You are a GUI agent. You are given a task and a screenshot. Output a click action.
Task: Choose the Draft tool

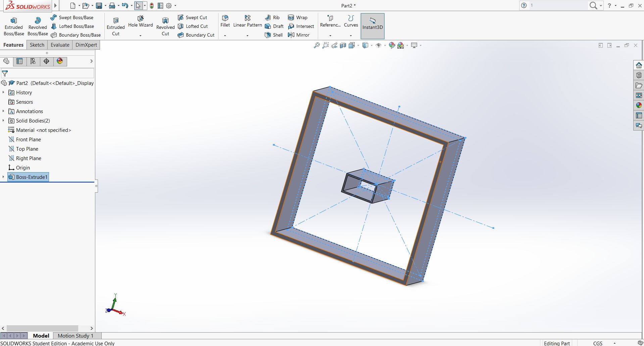pos(274,26)
